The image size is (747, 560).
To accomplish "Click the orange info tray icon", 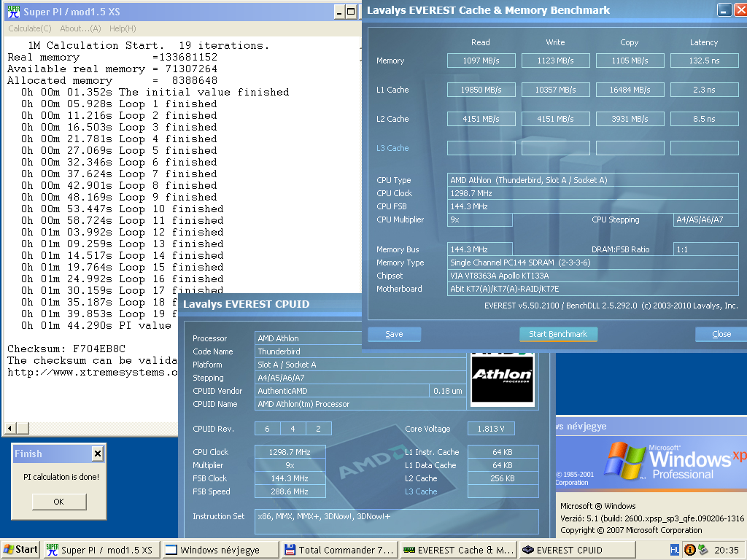I will pyautogui.click(x=689, y=550).
